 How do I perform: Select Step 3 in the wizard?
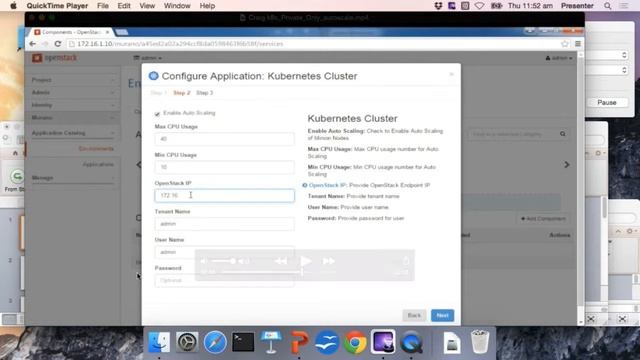click(x=204, y=93)
